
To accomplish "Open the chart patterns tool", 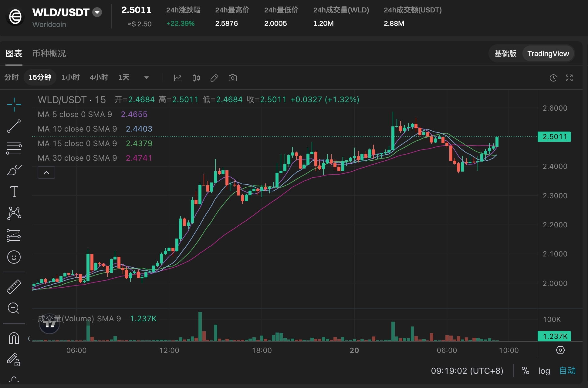I will (14, 213).
